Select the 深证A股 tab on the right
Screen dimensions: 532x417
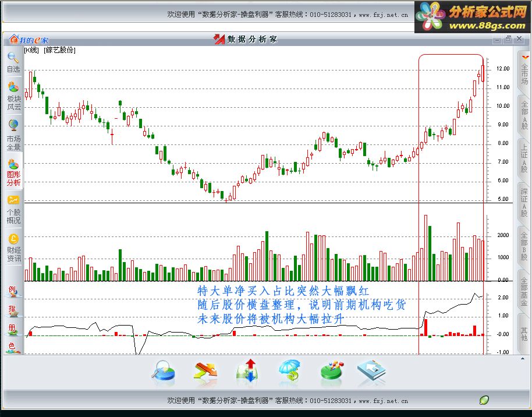pyautogui.click(x=524, y=202)
